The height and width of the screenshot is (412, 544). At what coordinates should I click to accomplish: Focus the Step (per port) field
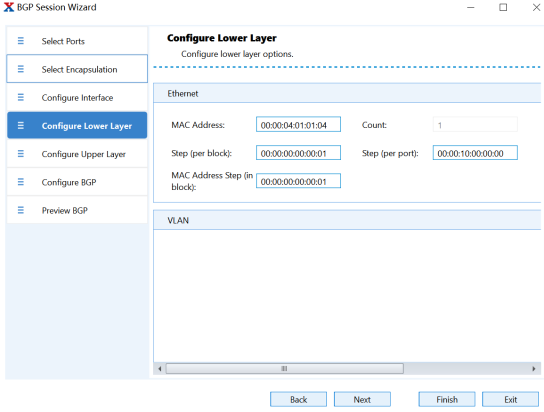tap(475, 153)
